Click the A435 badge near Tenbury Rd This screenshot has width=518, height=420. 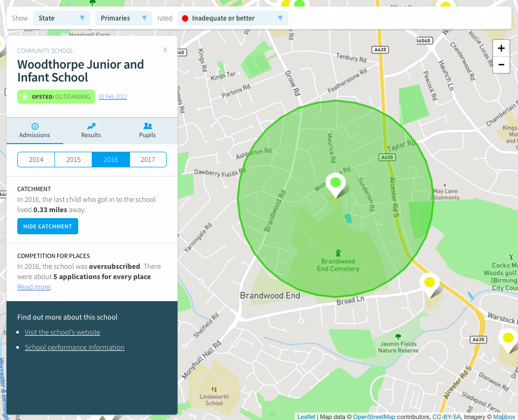click(x=380, y=50)
